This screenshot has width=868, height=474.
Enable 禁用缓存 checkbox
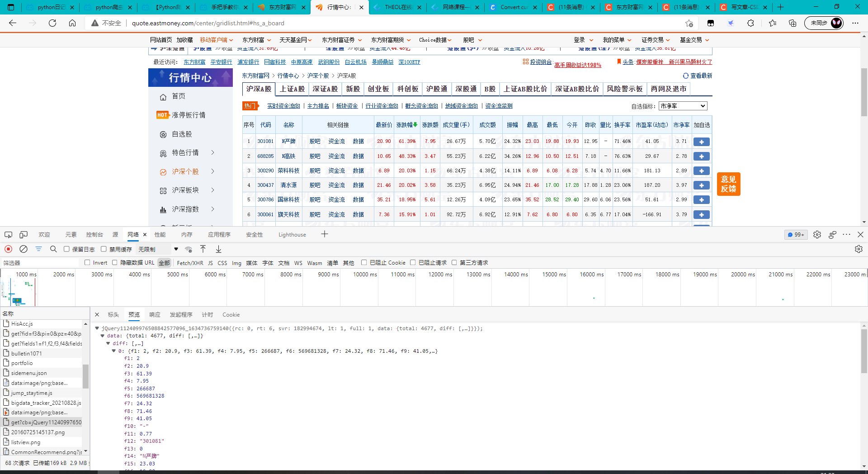tap(104, 249)
